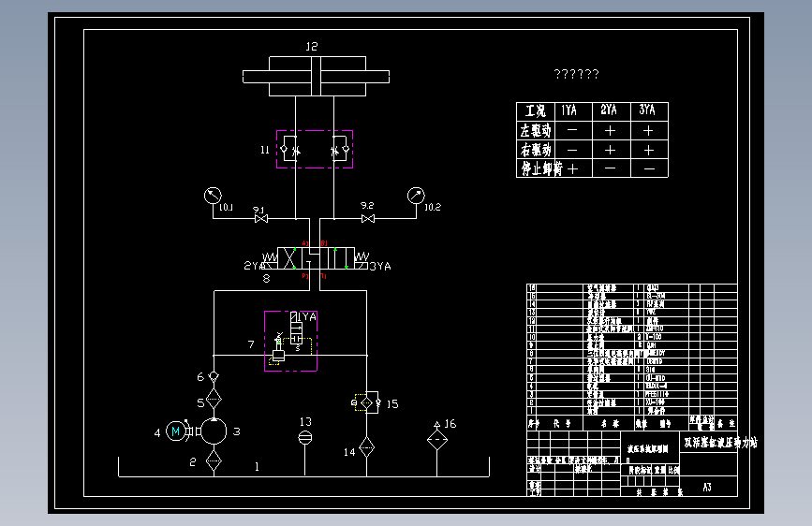Viewport: 812px width, 526px height.
Task: Pick the yellow-dashed filter assembly symbol 15
Action: (366, 402)
